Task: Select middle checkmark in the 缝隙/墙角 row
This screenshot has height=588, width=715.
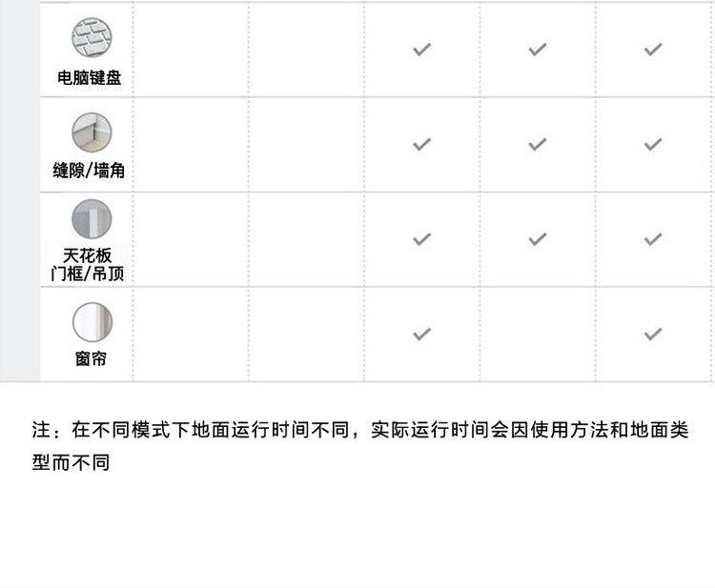Action: click(x=538, y=144)
